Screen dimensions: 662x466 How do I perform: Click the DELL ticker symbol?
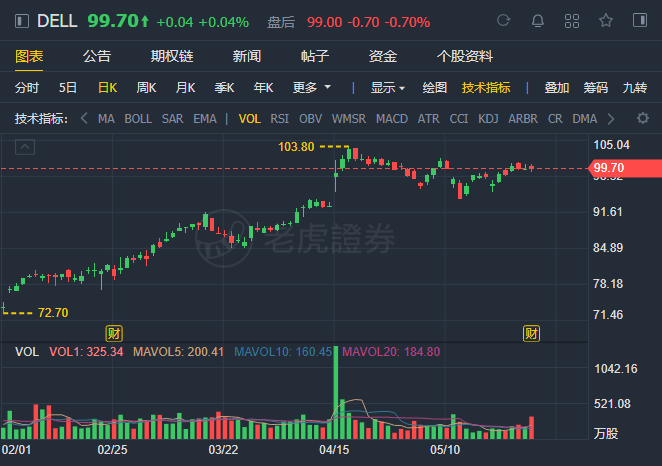(x=57, y=21)
